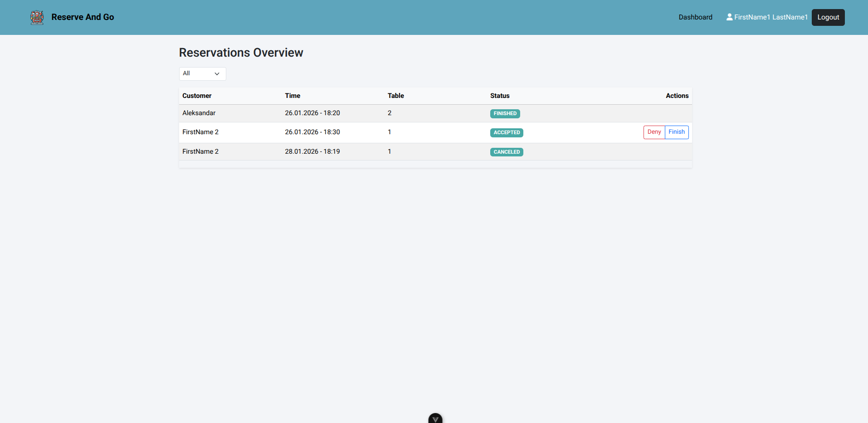Open the FirstName1 LastName1 profile name
The image size is (868, 423).
(x=770, y=17)
